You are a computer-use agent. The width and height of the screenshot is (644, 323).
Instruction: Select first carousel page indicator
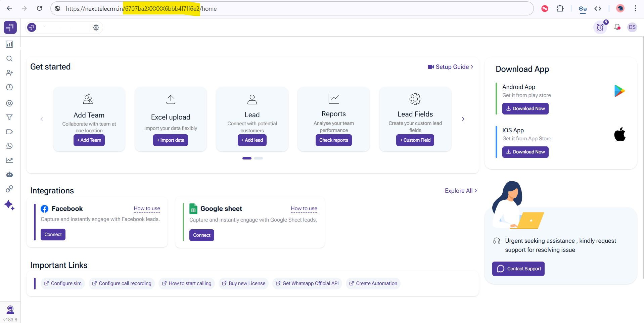tap(247, 158)
